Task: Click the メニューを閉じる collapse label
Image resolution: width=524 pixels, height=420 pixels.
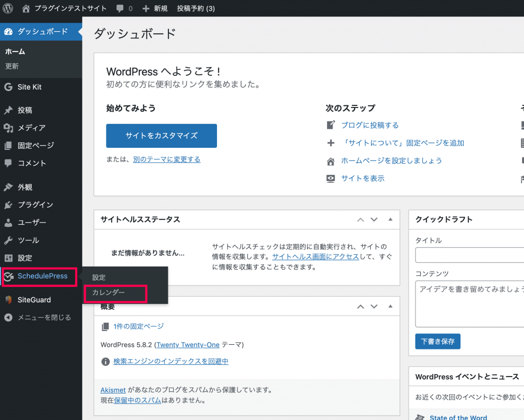Action: [45, 317]
